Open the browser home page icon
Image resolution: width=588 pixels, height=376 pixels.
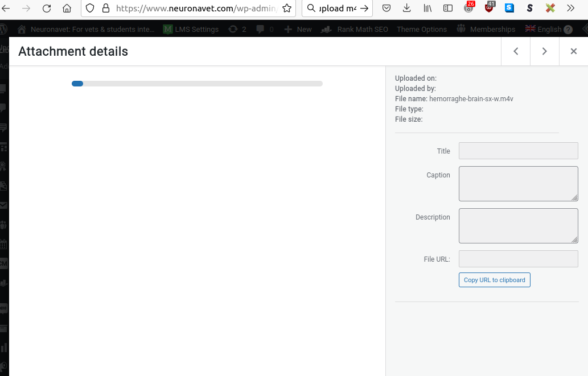tap(67, 8)
